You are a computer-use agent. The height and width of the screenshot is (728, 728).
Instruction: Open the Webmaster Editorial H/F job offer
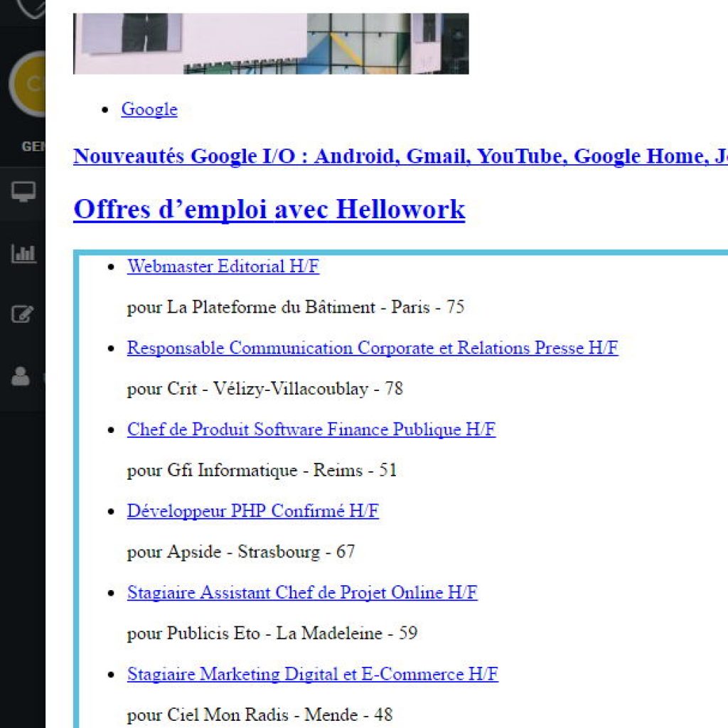click(x=223, y=267)
